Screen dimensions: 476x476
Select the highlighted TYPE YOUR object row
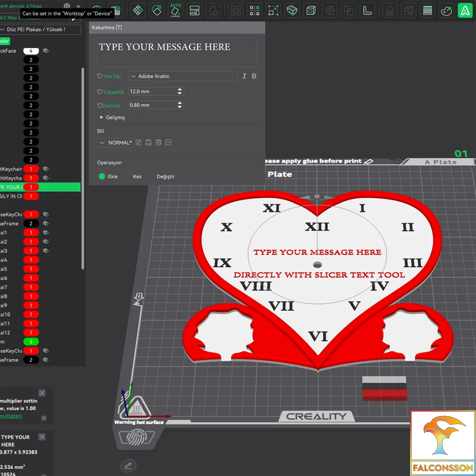(40, 187)
